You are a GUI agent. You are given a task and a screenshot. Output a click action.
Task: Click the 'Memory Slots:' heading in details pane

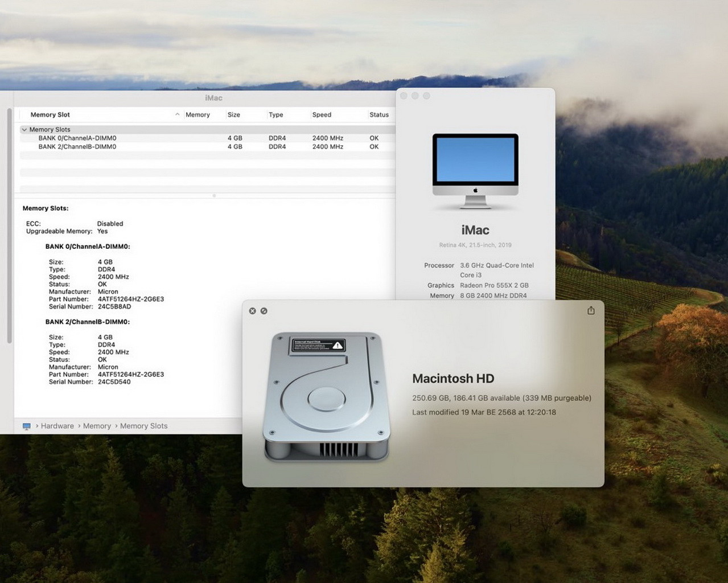click(46, 208)
